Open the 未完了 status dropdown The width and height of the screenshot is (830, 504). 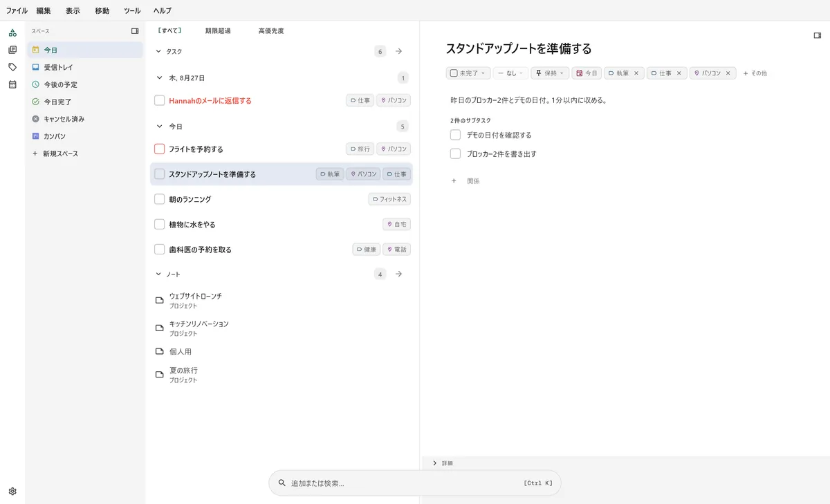[468, 73]
